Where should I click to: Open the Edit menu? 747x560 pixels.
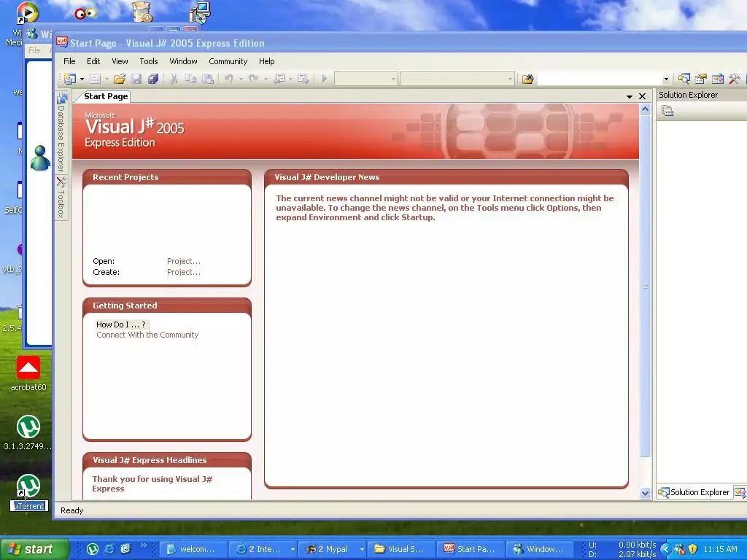[x=93, y=61]
